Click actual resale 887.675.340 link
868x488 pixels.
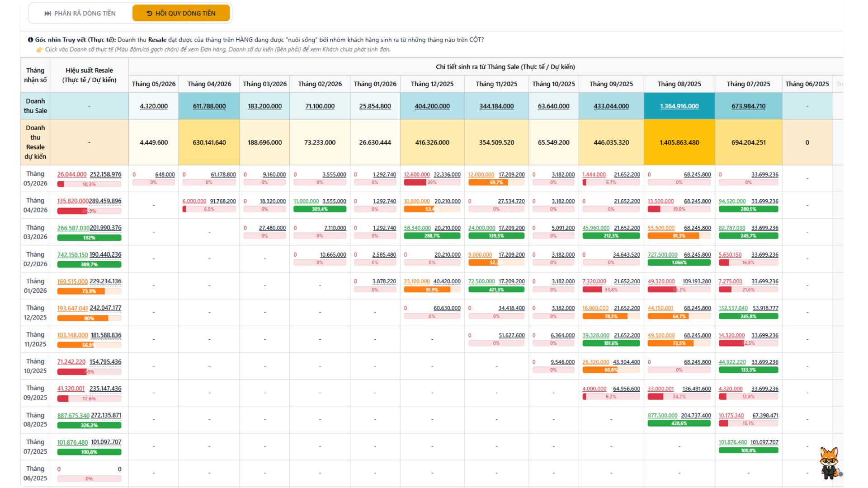point(73,415)
